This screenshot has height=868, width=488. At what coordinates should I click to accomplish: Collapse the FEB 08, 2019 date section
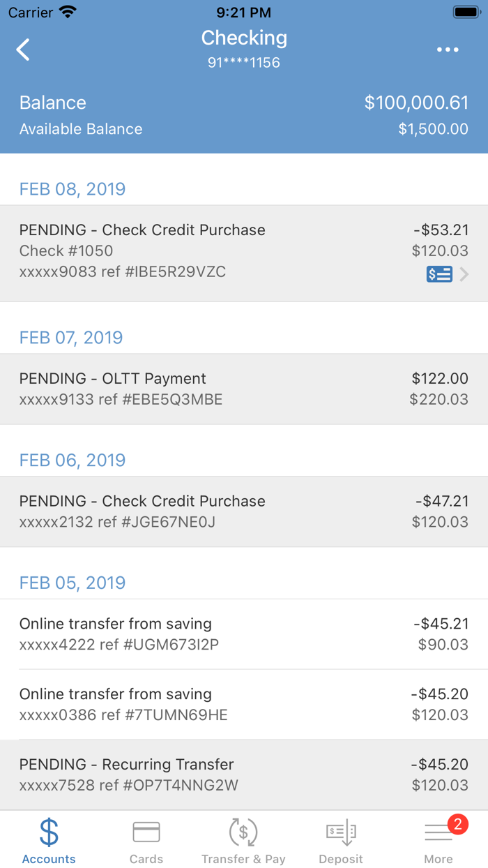(x=72, y=189)
